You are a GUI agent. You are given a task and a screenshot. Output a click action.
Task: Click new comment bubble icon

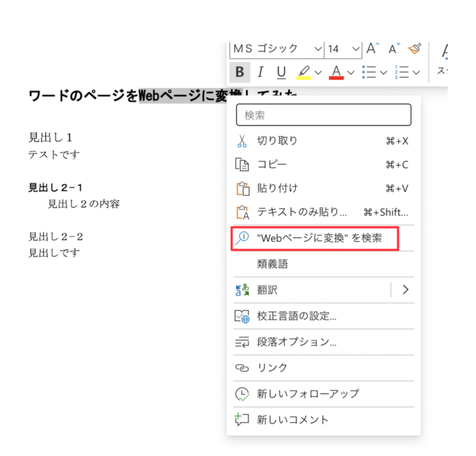click(242, 420)
